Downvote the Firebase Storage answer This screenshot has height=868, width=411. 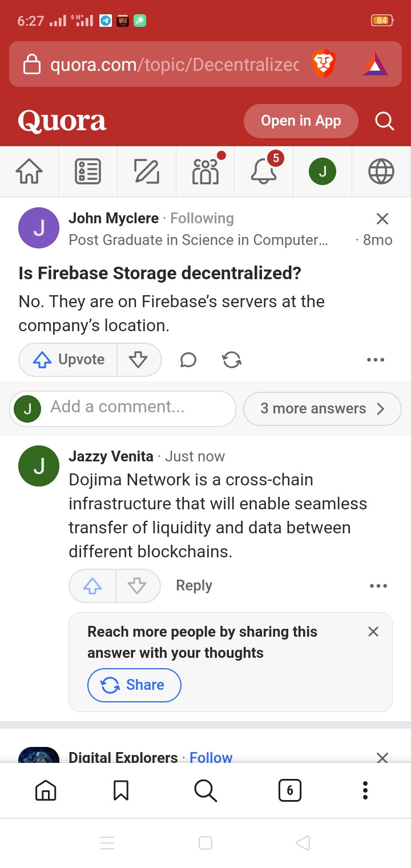[x=138, y=360]
